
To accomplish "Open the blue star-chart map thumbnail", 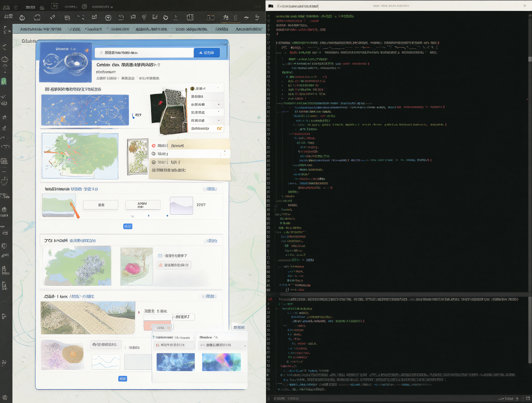I will pos(85,110).
